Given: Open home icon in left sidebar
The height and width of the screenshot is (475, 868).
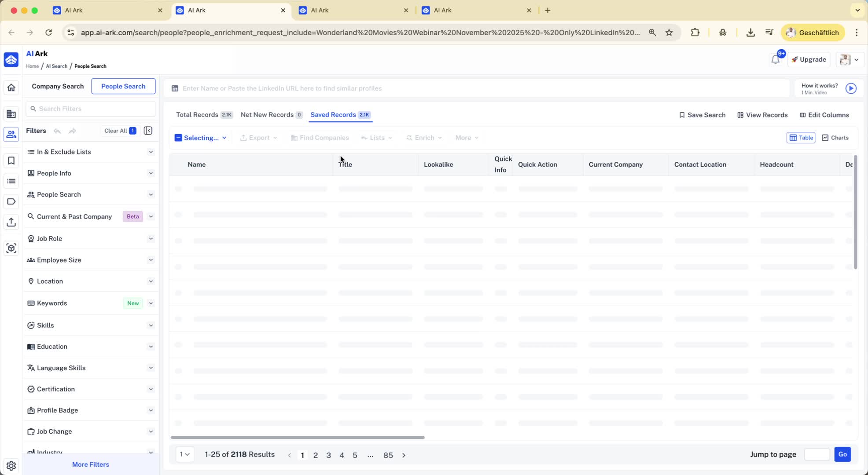Looking at the screenshot, I should [11, 88].
